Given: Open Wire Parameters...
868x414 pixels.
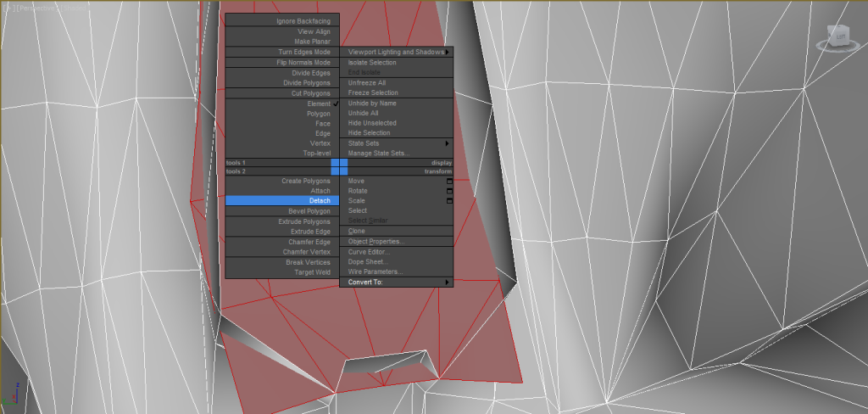Looking at the screenshot, I should click(397, 272).
